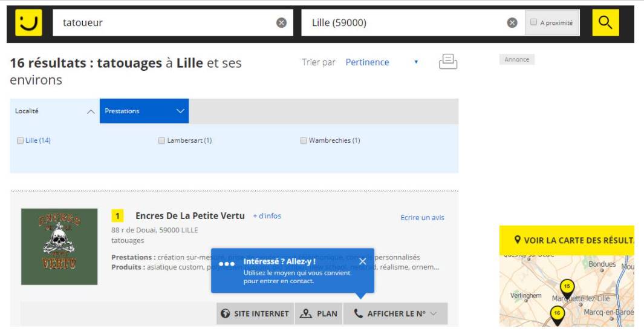The image size is (644, 334).
Task: Check the Lille (14) locality filter
Action: pyautogui.click(x=21, y=140)
